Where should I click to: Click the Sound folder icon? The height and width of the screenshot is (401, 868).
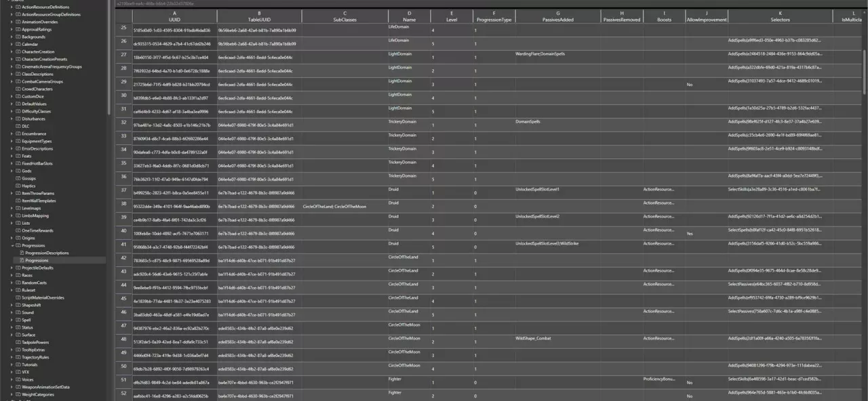click(18, 312)
